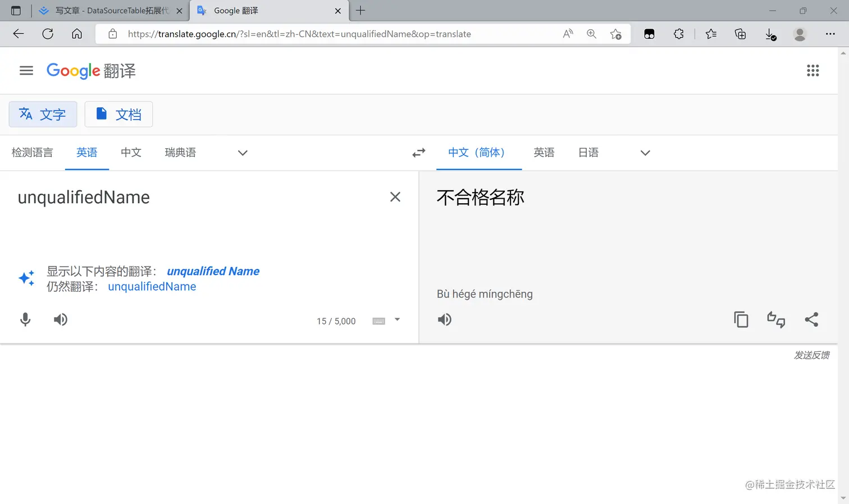Image resolution: width=849 pixels, height=504 pixels.
Task: Switch to the 写文章 DataSourceTable tab
Action: pos(112,11)
